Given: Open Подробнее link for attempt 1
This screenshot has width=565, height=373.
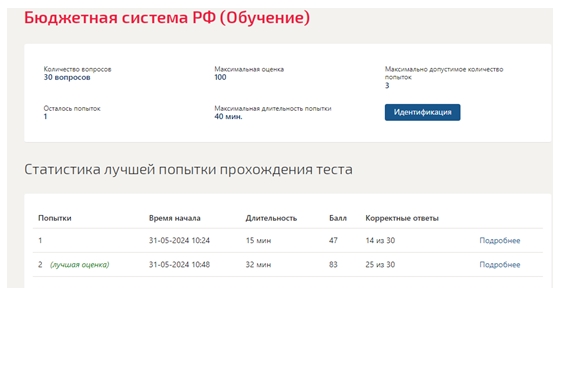Looking at the screenshot, I should (499, 240).
